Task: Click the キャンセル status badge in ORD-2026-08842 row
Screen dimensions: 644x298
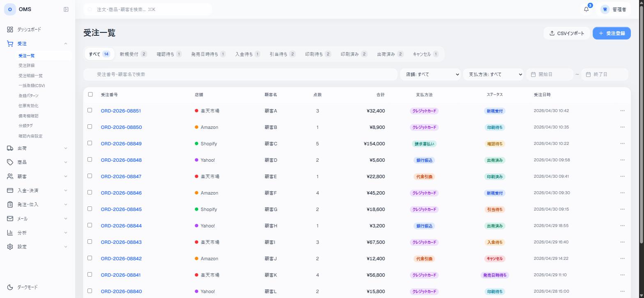Action: point(494,259)
